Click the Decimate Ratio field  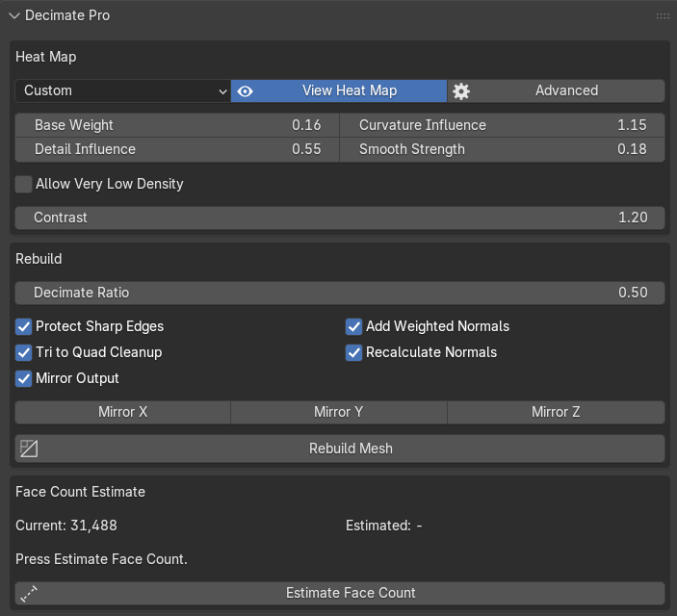point(340,293)
